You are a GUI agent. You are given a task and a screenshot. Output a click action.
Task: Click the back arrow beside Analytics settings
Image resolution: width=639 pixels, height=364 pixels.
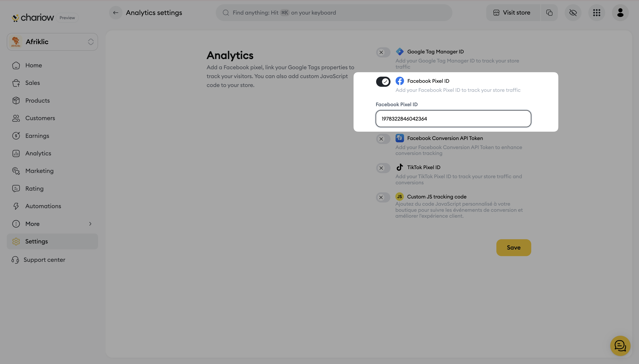pos(116,13)
